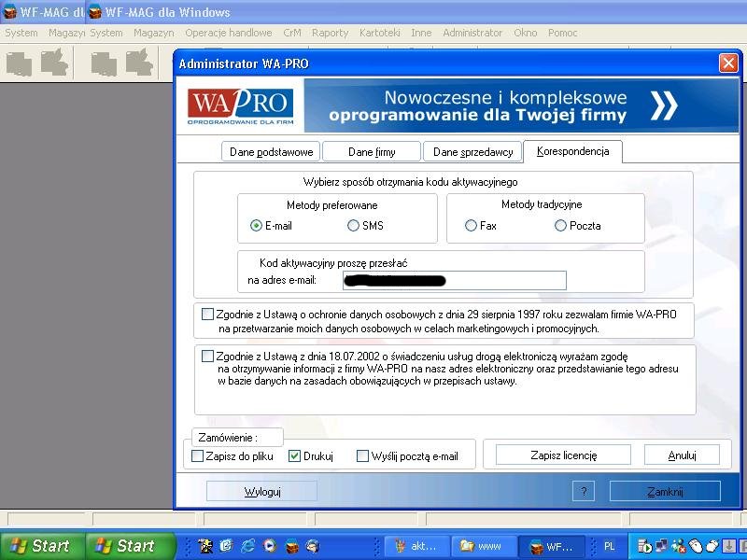The image size is (747, 560).
Task: Click the Wyloguj button
Action: [x=262, y=492]
